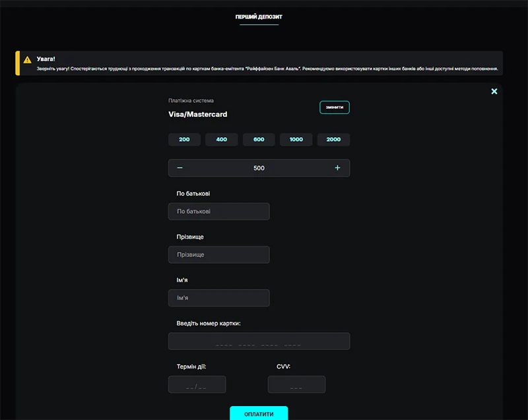Open the ПЕРШИЙ ДЕПОЗИТ tab
The image size is (528, 420).
[259, 17]
